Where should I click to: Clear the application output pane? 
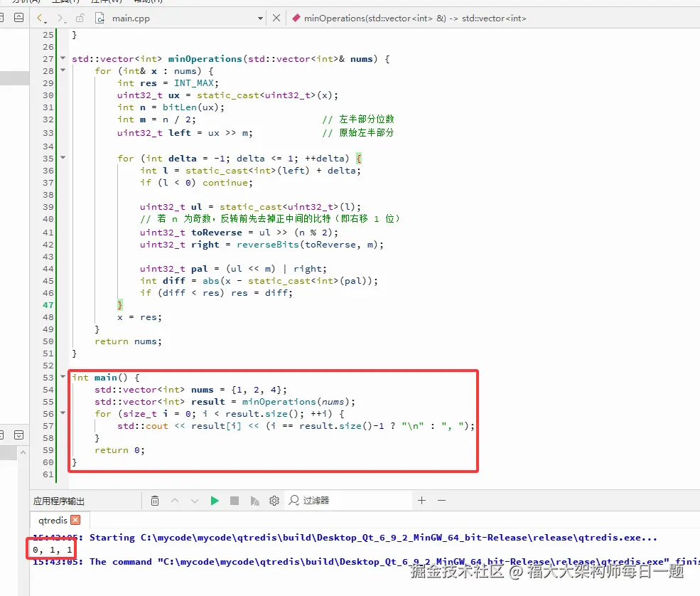point(155,501)
